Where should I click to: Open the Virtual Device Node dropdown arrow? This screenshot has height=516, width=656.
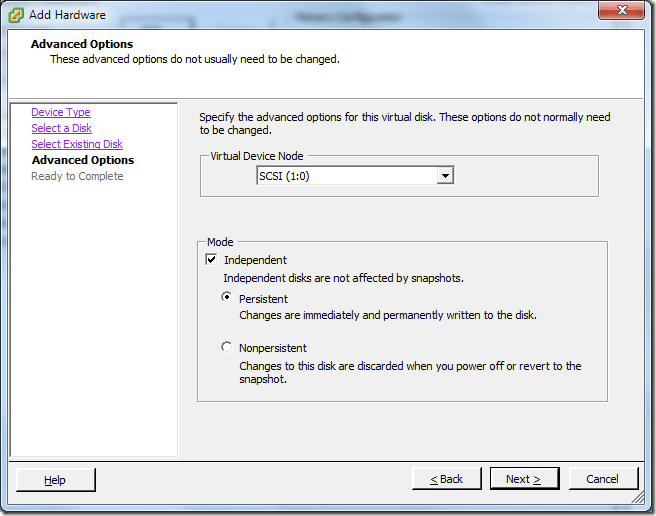(x=445, y=176)
